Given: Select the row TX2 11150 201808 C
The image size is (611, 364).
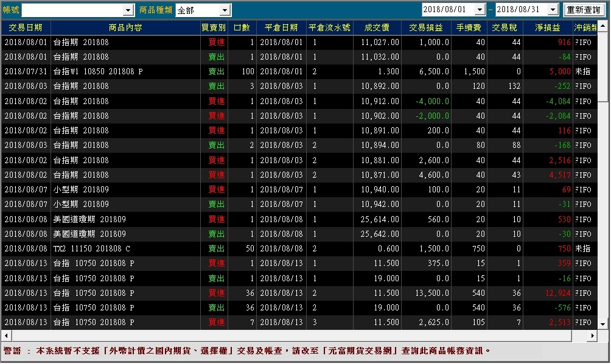Looking at the screenshot, I should pyautogui.click(x=299, y=248).
